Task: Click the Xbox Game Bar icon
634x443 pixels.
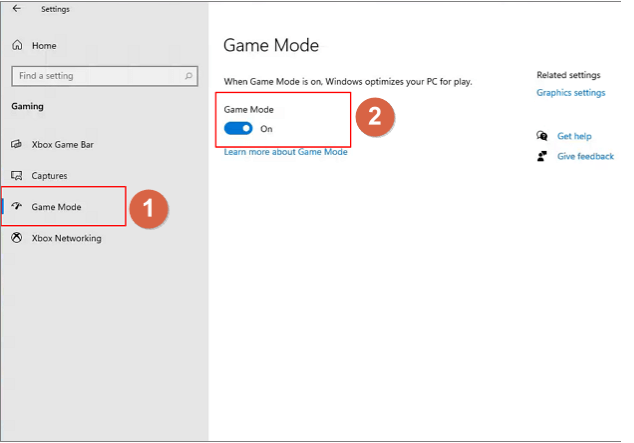Action: point(17,144)
